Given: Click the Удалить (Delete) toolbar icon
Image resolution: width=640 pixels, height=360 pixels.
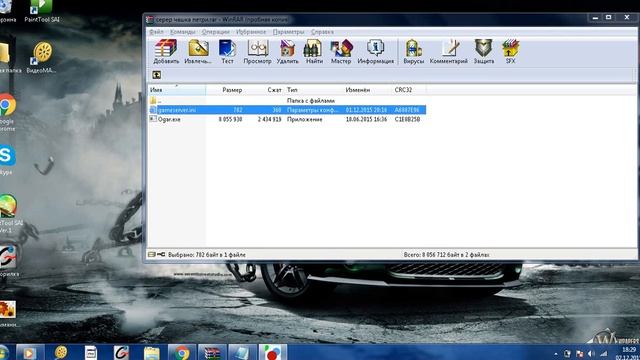Looking at the screenshot, I should pyautogui.click(x=287, y=51).
